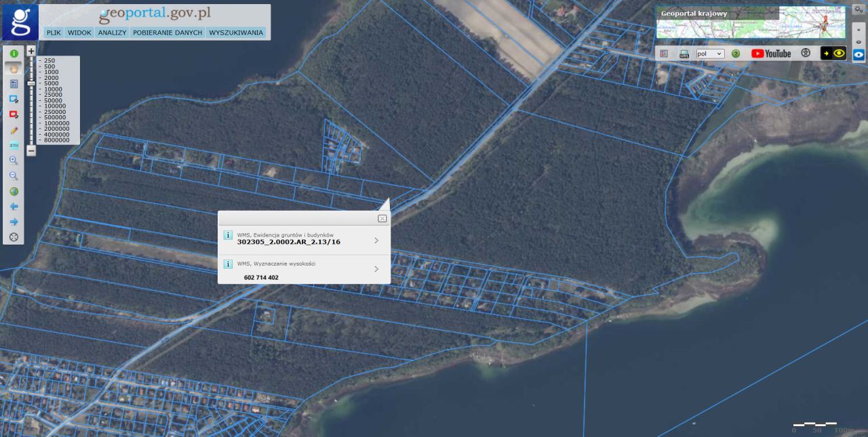Open the layer list tool in left toolbar
The width and height of the screenshot is (868, 437).
14,84
